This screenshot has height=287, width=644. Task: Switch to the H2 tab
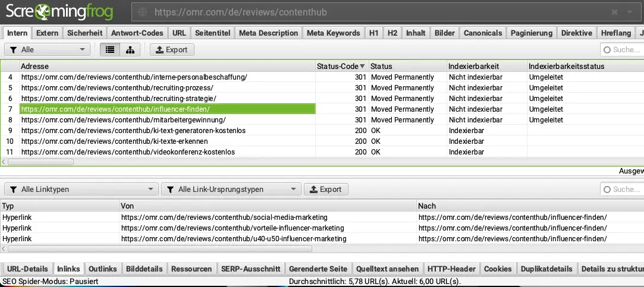392,33
